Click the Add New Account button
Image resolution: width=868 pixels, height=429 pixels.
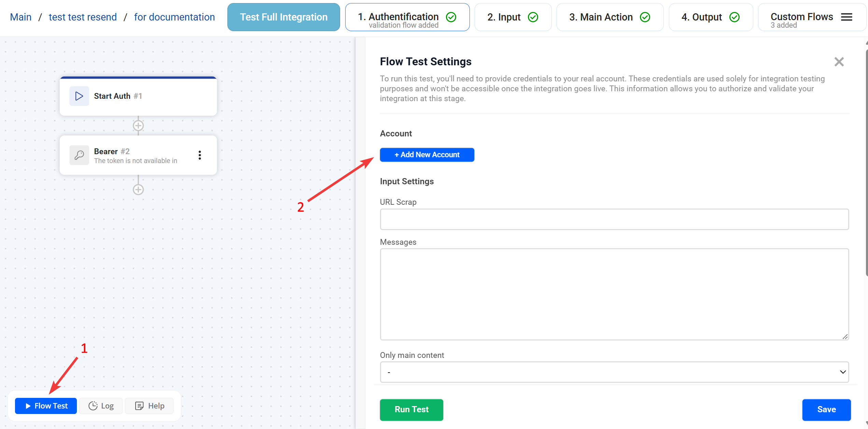tap(427, 155)
